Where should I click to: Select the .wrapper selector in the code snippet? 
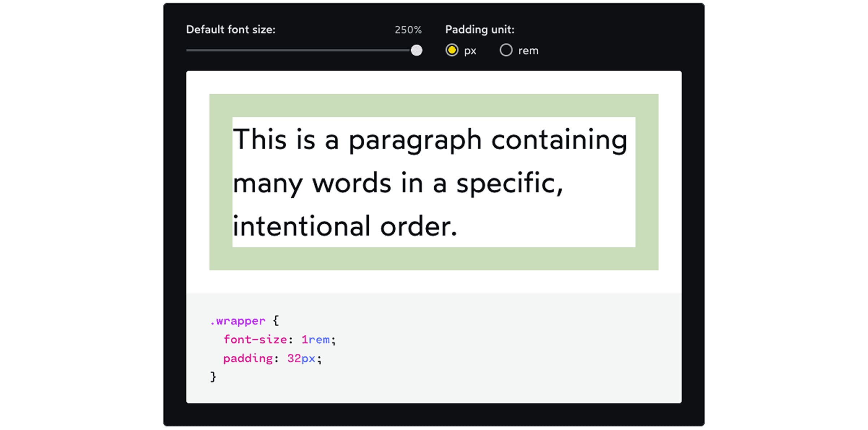point(238,321)
